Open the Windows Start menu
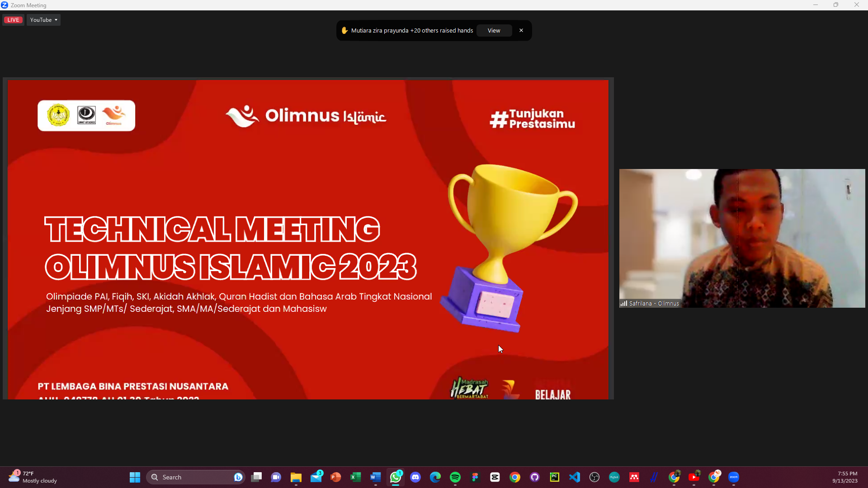Image resolution: width=868 pixels, height=488 pixels. pos(135,477)
